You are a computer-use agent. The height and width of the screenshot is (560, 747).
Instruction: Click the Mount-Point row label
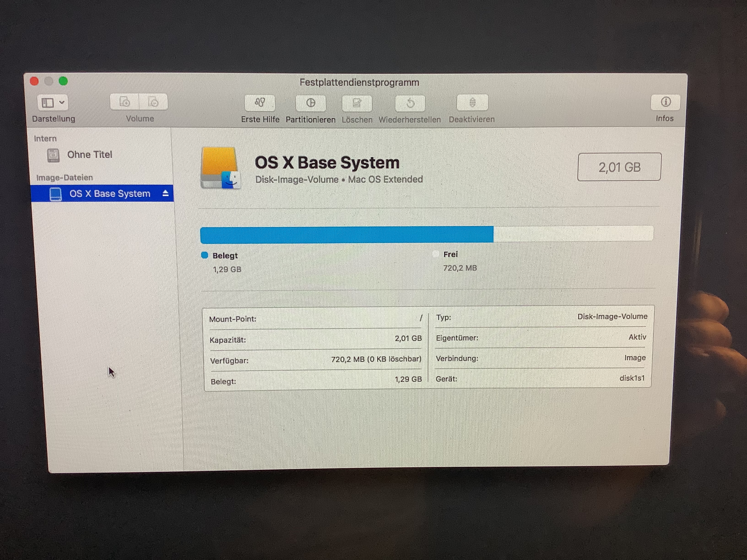[233, 319]
